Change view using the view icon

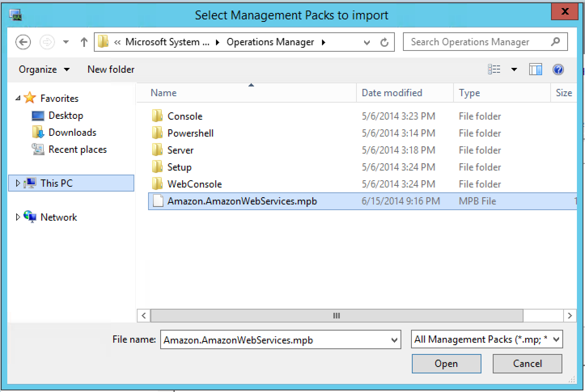(x=494, y=70)
